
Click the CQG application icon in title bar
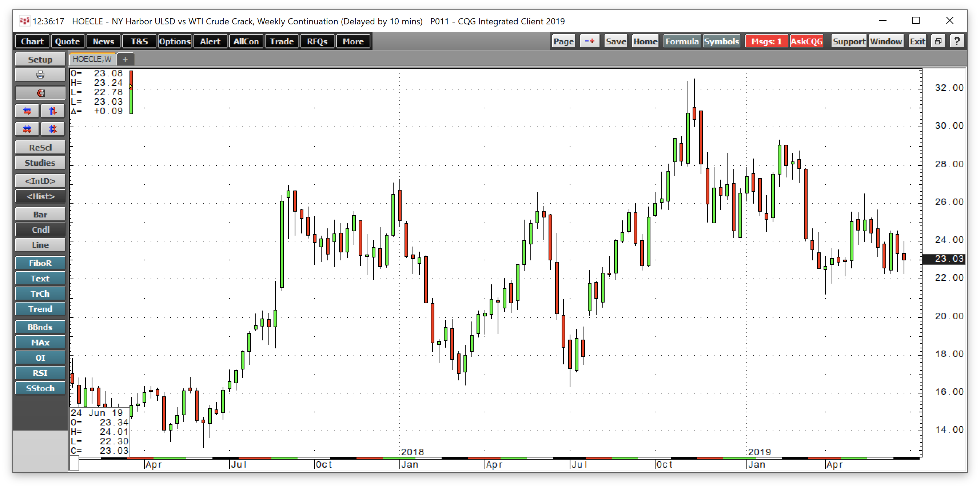24,21
